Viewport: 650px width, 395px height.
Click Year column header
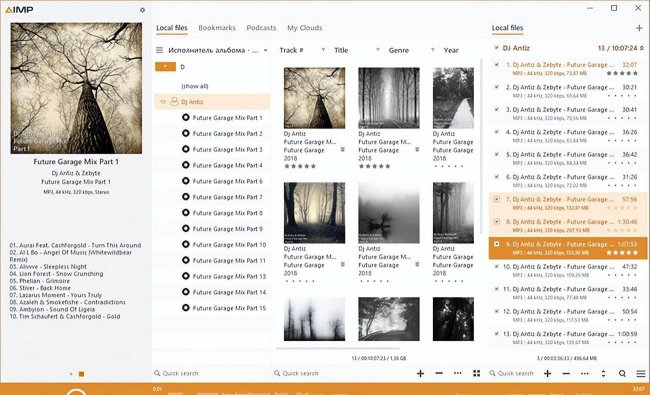451,50
